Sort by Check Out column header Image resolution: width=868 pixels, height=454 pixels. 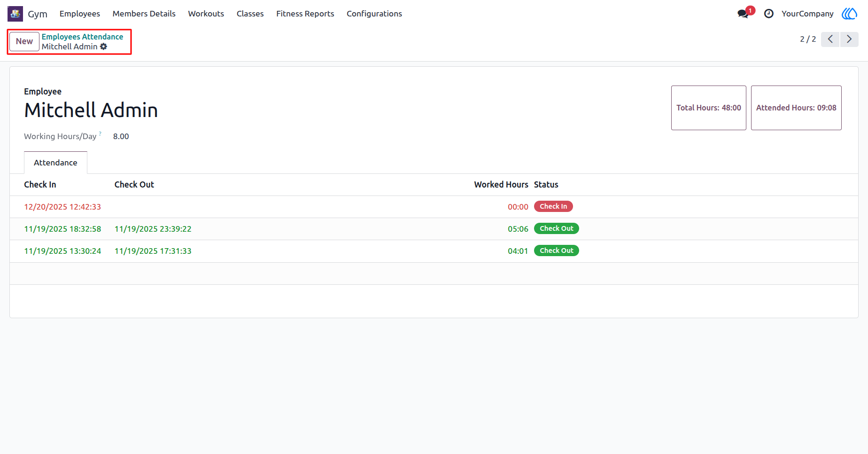point(134,185)
